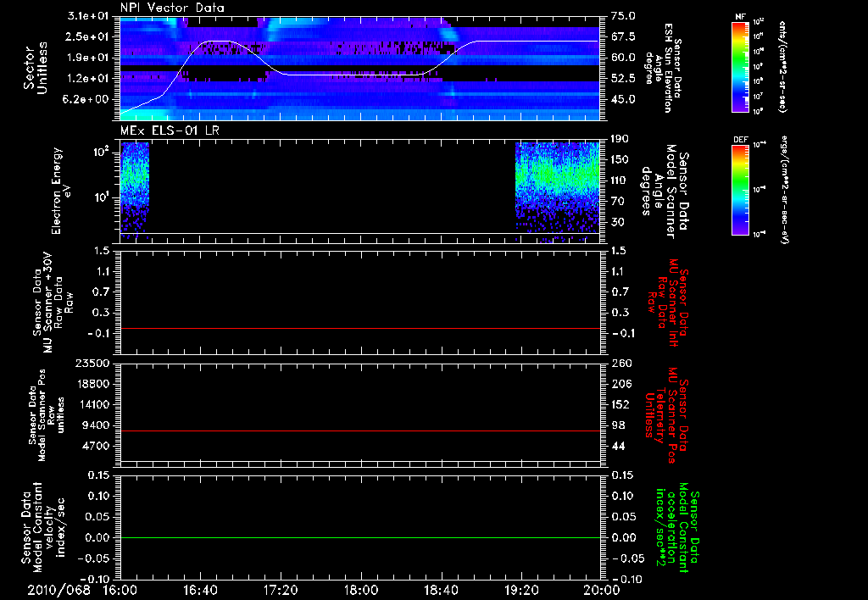Click the Model Scanner Pos Raw unitless label

(47, 415)
